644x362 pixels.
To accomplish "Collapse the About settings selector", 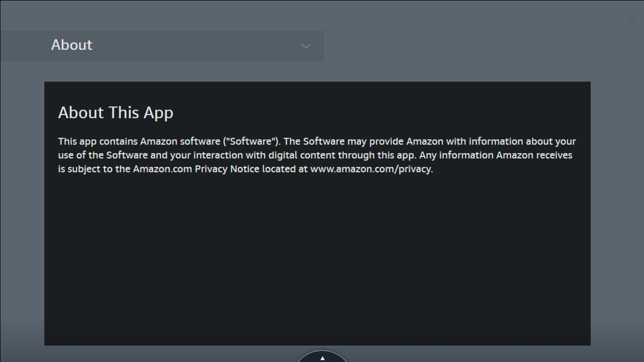I will tap(306, 46).
